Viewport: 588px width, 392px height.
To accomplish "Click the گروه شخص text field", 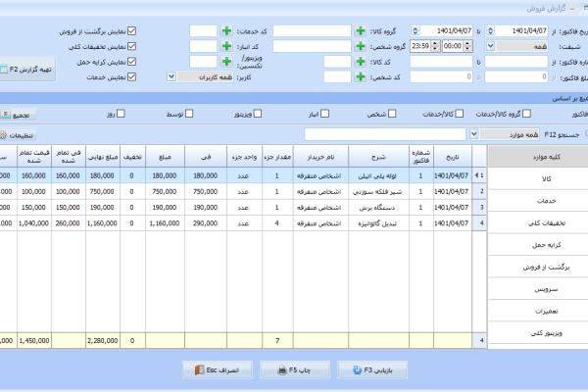I will [x=312, y=46].
